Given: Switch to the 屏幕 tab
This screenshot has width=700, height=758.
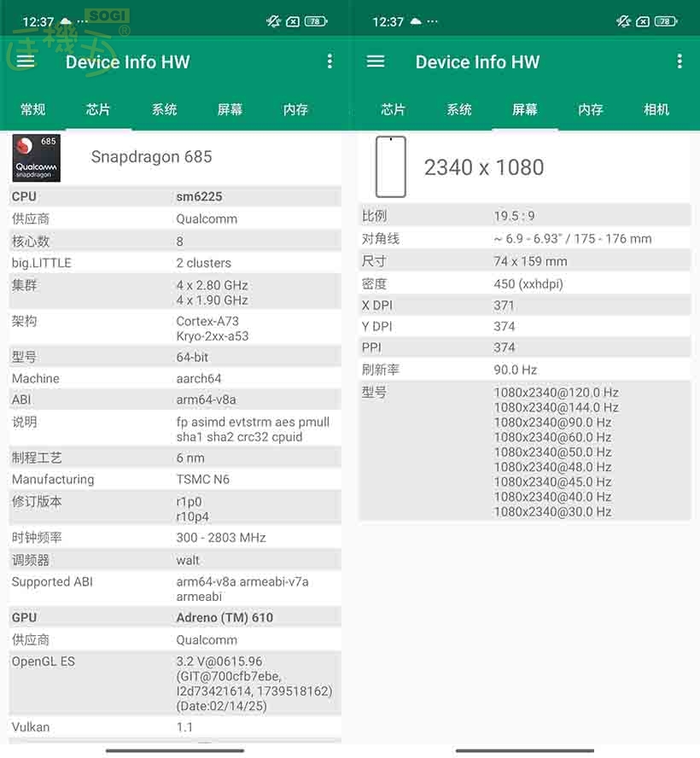Looking at the screenshot, I should coord(525,109).
